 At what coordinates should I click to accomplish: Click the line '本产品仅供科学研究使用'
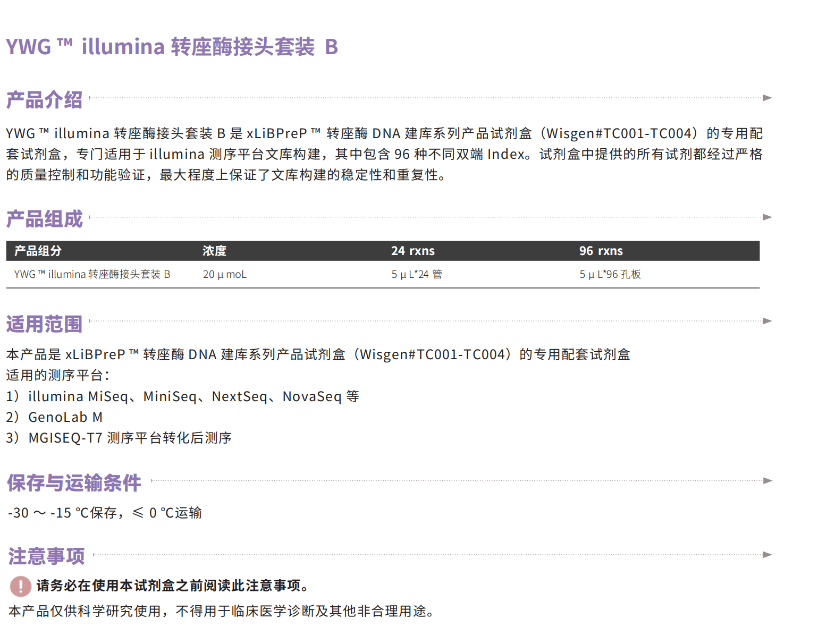[221, 611]
